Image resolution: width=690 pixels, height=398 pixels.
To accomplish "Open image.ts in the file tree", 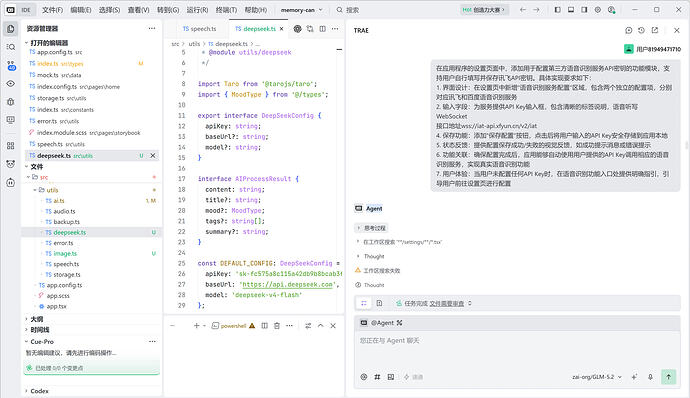I will 65,254.
